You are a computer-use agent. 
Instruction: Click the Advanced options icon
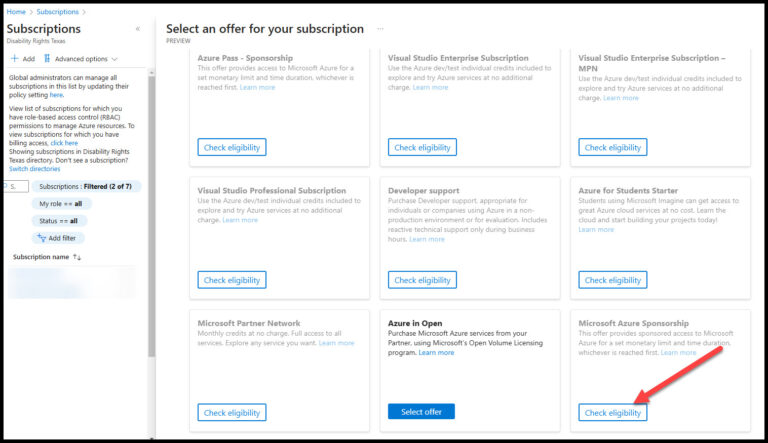pos(47,58)
